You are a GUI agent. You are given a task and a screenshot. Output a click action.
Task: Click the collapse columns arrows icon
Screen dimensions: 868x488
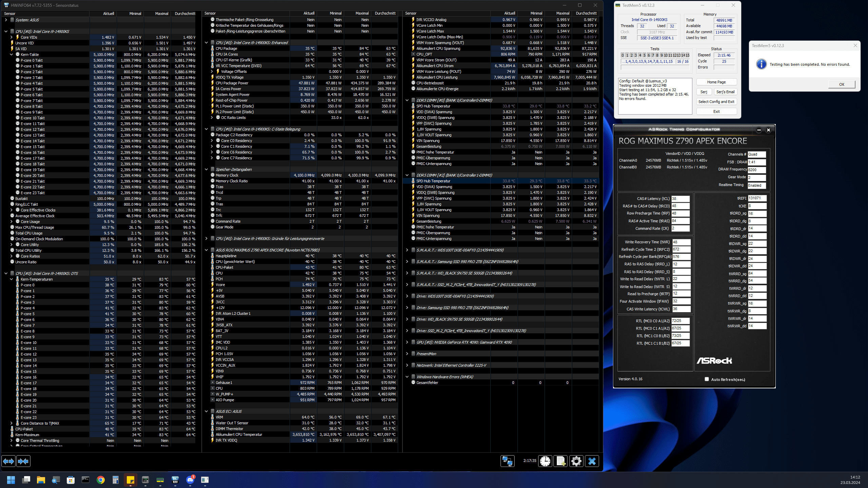coord(23,461)
